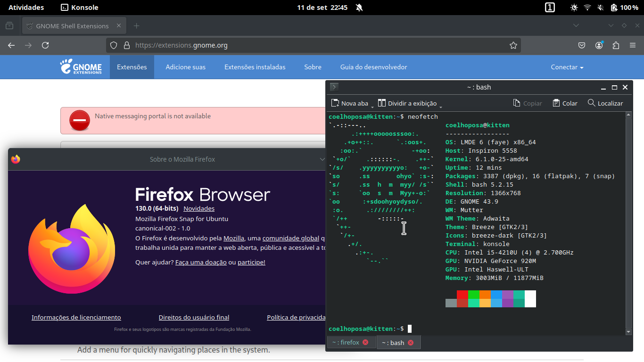Screen dimensions: 644x362
Task: Open the Firefox extensions puzzle icon
Action: [x=616, y=45]
